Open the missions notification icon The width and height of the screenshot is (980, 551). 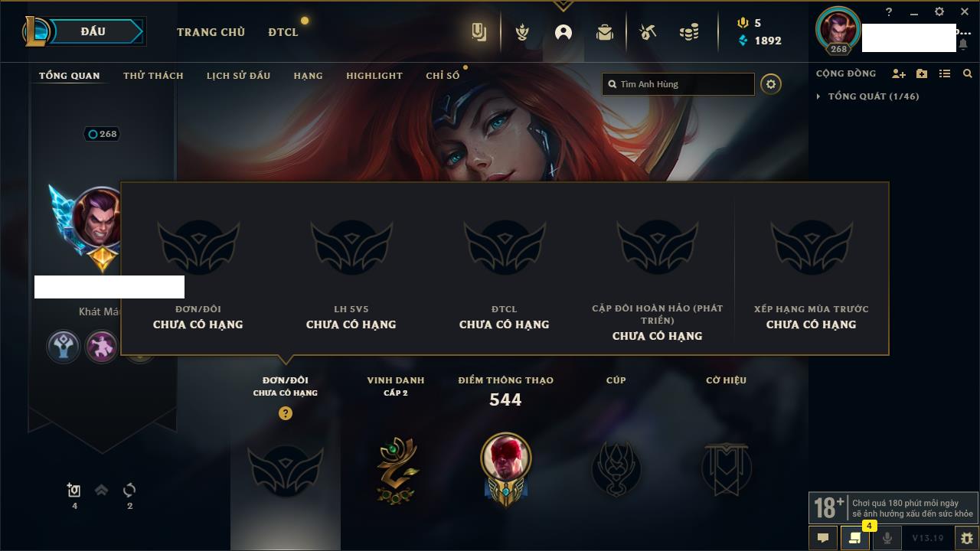(854, 538)
